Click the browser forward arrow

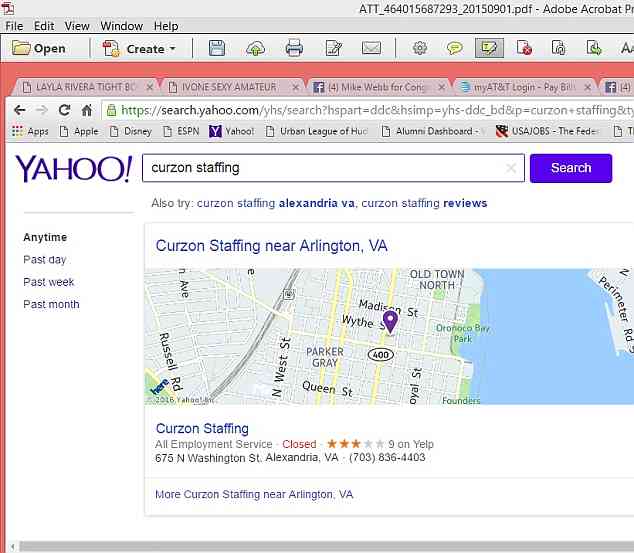(x=42, y=110)
